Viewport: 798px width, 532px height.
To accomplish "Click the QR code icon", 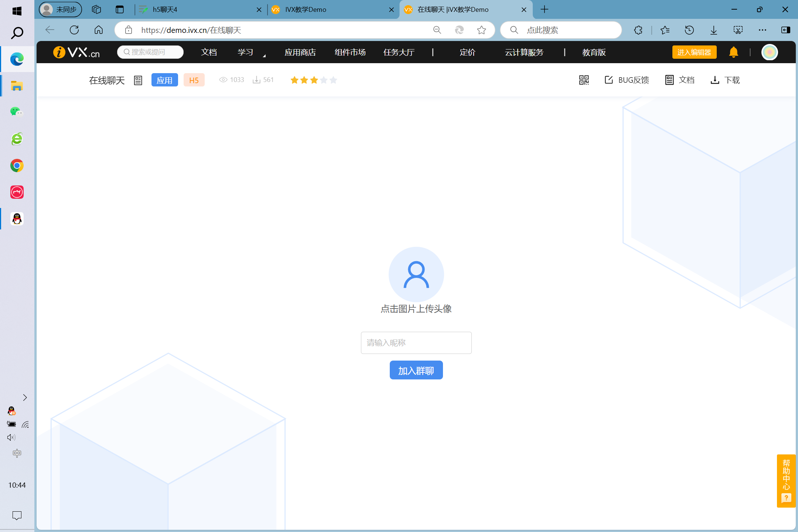I will [584, 80].
